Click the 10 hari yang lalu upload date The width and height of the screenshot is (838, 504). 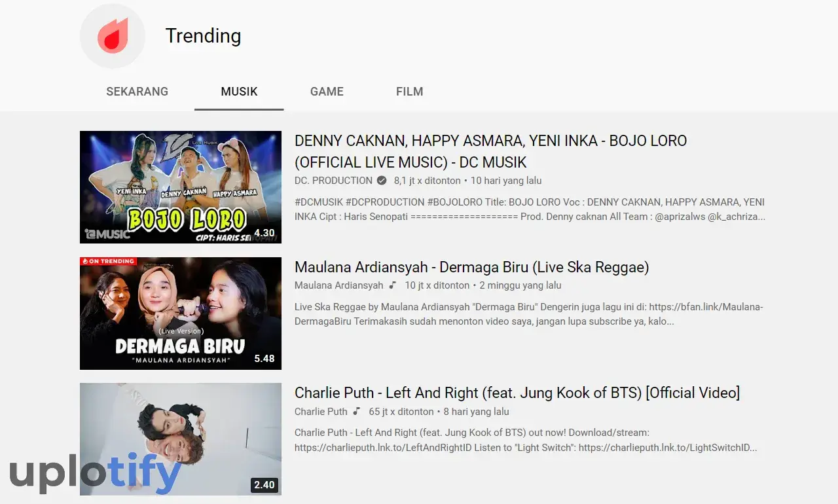pyautogui.click(x=506, y=181)
